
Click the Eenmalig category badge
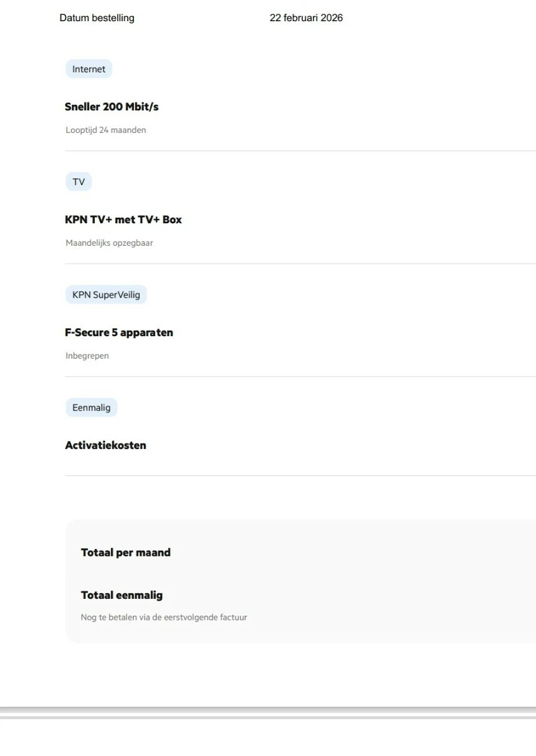click(x=91, y=408)
